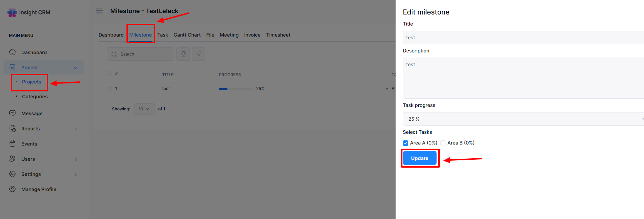
Task: Click the Events calendar icon
Action: tap(12, 144)
